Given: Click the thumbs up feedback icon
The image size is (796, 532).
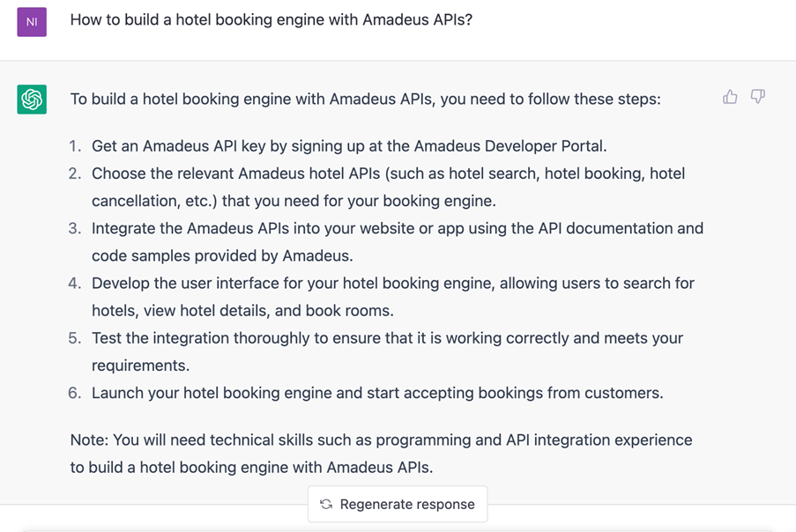Looking at the screenshot, I should coord(730,97).
